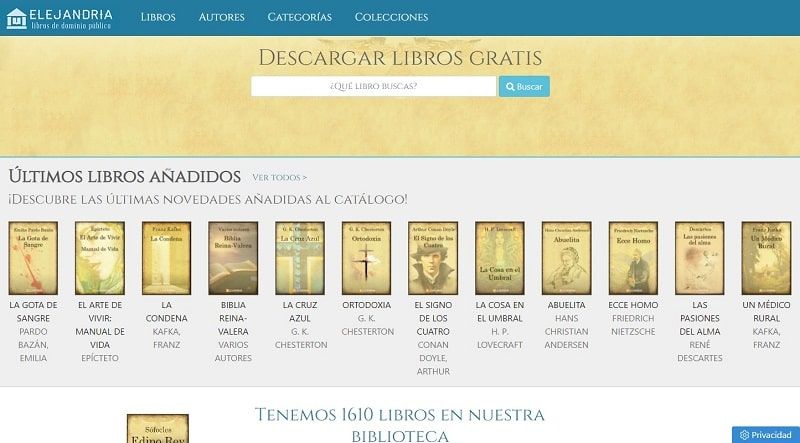Click 'EL ARTE DE VIVIR: MANUAL DE VIDA' title
The image size is (800, 443).
point(99,325)
